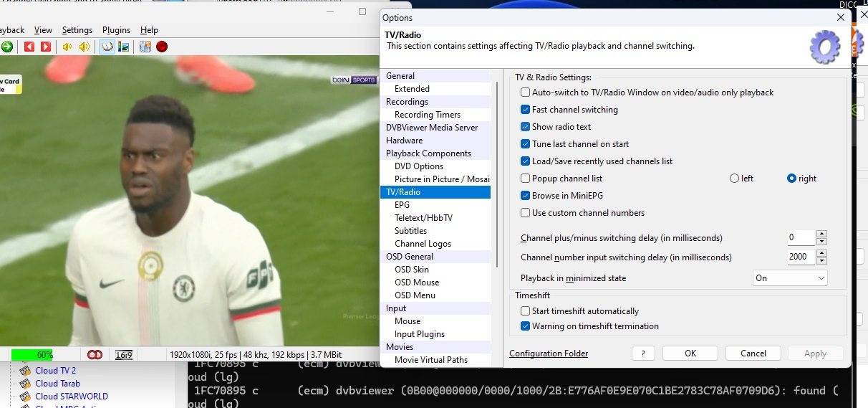Decrease channel plus/minus switching delay
Viewport: 868px width, 408px height.
(x=821, y=242)
